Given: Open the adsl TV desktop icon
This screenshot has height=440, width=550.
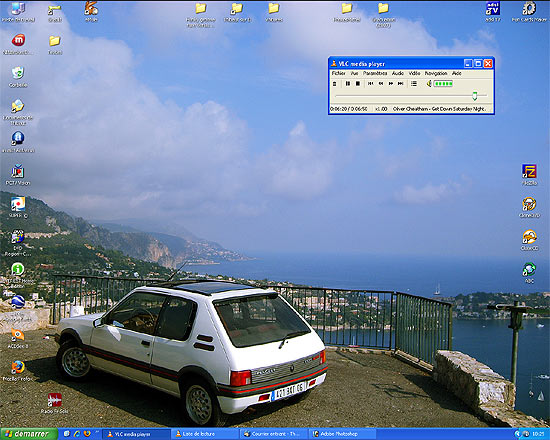Looking at the screenshot, I should (493, 12).
